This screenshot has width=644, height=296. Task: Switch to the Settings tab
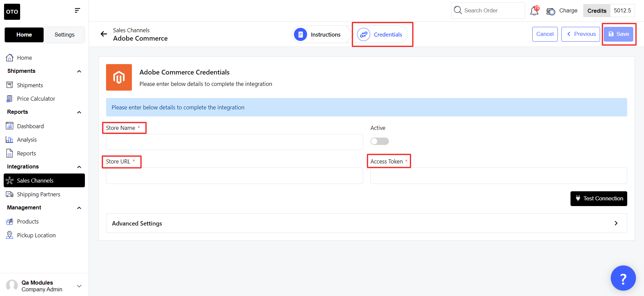click(64, 35)
